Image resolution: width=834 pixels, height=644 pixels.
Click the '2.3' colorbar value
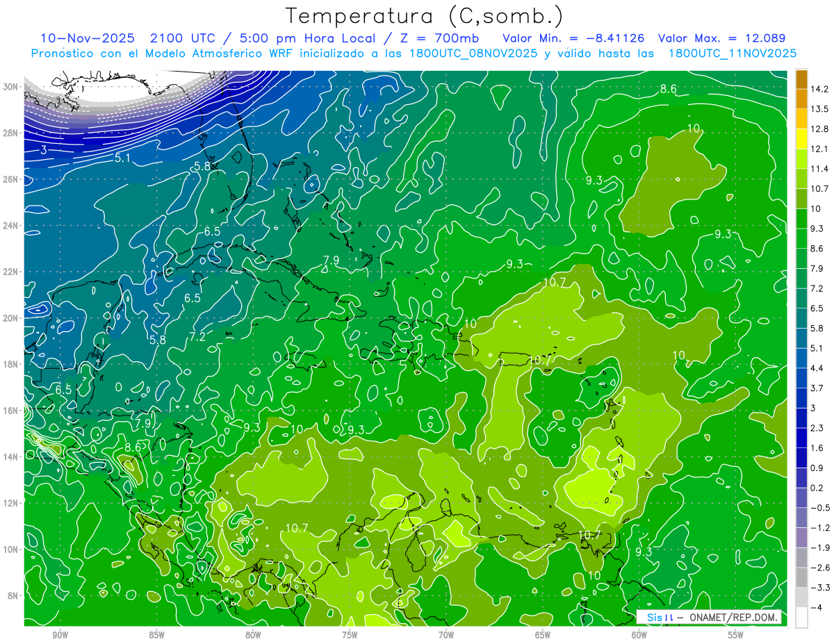tap(817, 428)
